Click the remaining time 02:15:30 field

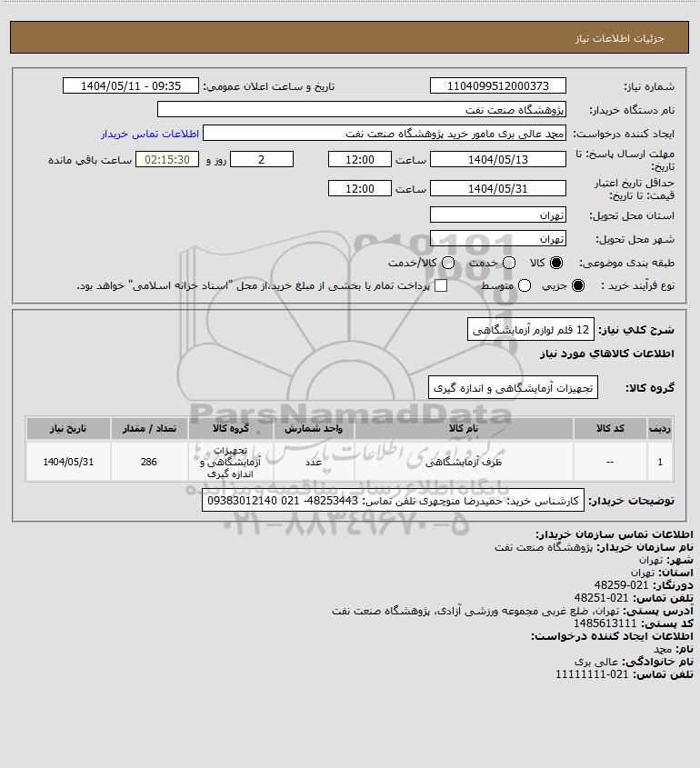tap(167, 160)
